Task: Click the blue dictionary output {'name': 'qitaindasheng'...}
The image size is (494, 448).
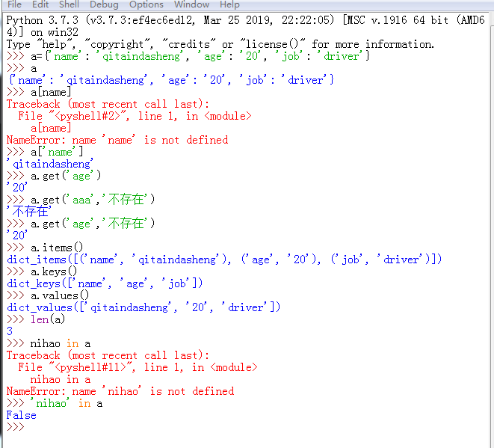Action: pyautogui.click(x=171, y=80)
